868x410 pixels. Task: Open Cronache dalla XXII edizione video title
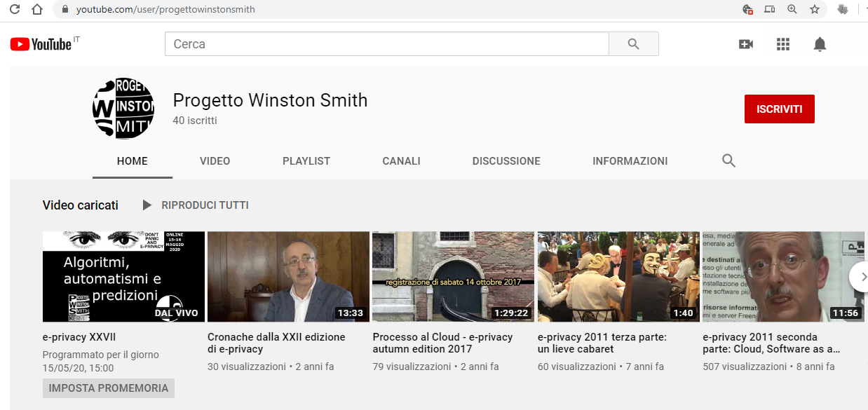coord(276,343)
